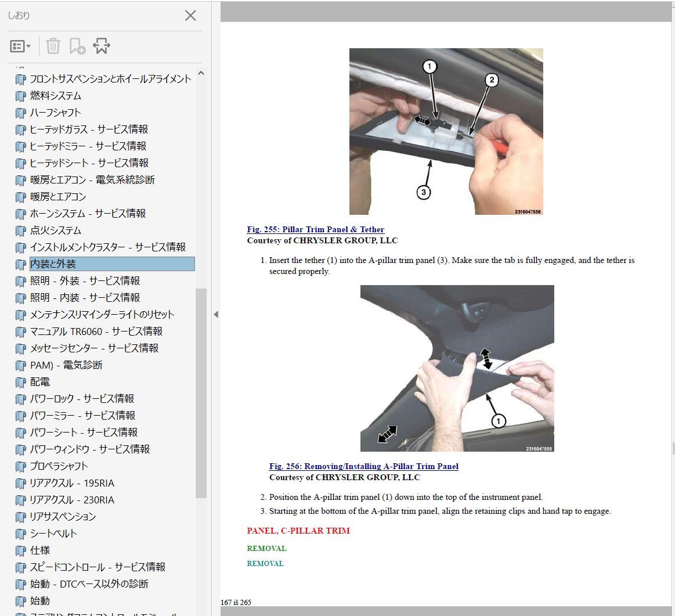Click bookmark icon beside 点火システム
The height and width of the screenshot is (616, 675).
click(x=20, y=230)
